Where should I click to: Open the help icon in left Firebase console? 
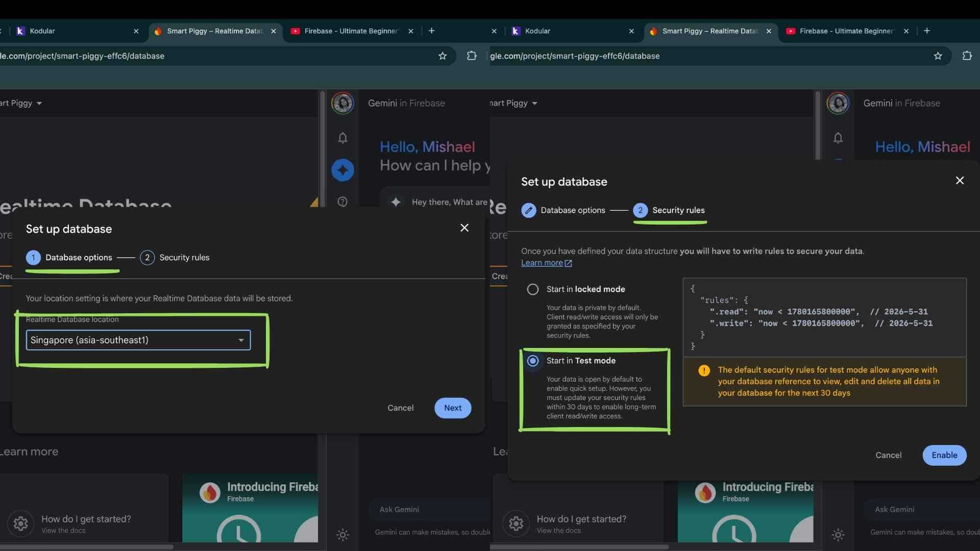tap(342, 202)
